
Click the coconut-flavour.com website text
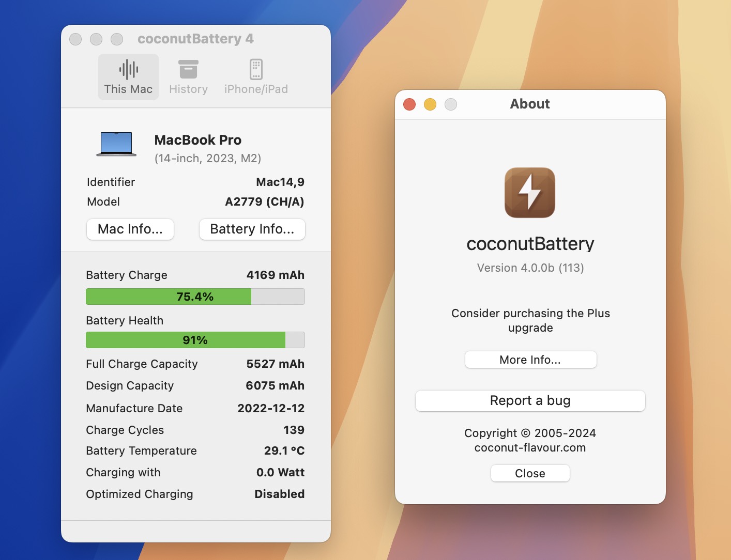(x=530, y=447)
